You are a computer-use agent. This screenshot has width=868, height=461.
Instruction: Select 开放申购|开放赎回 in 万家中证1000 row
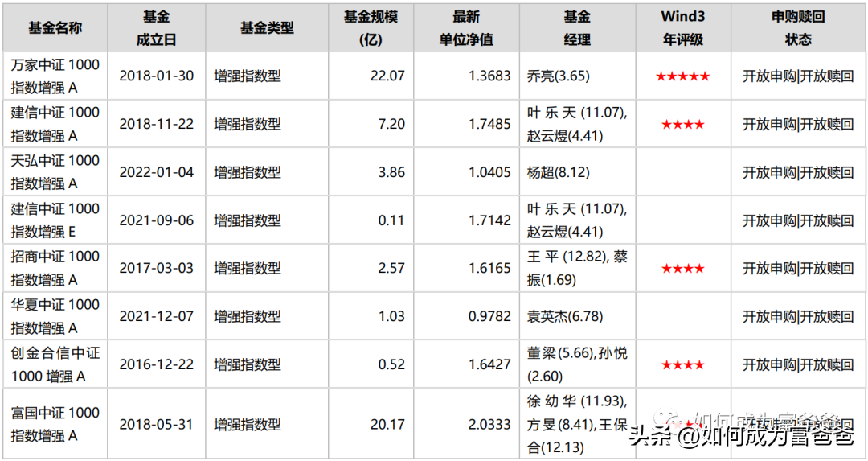click(798, 76)
